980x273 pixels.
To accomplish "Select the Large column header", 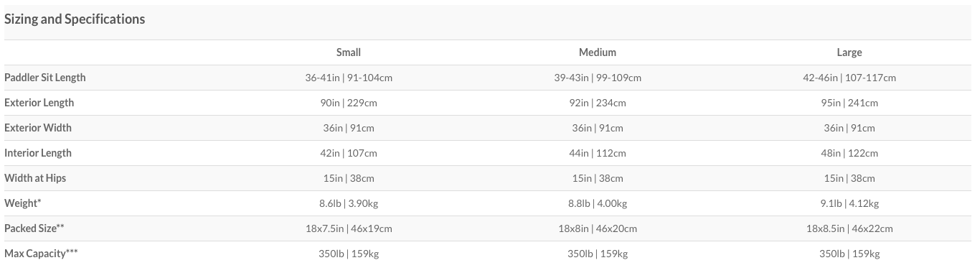I will tap(849, 52).
